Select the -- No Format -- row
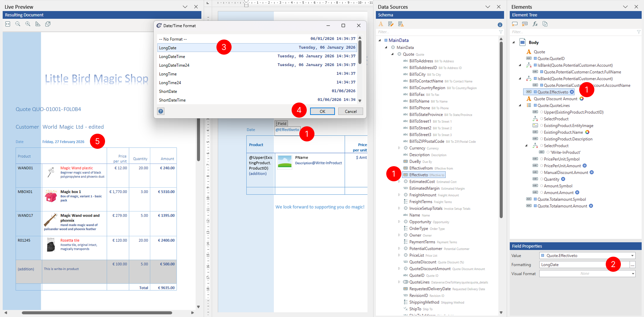Viewport: 644px width, 317px height. click(x=257, y=39)
